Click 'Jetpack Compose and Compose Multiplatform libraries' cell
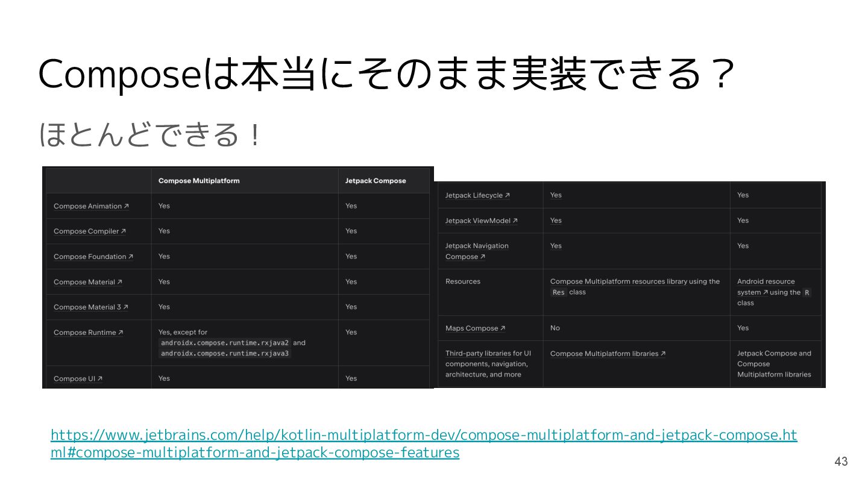The width and height of the screenshot is (868, 488). [x=774, y=364]
